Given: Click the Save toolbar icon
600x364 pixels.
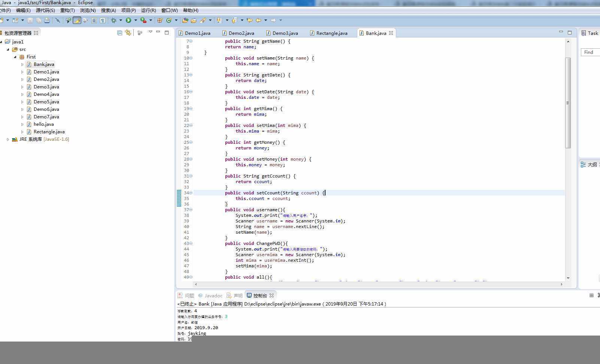Looking at the screenshot, I should [x=30, y=20].
